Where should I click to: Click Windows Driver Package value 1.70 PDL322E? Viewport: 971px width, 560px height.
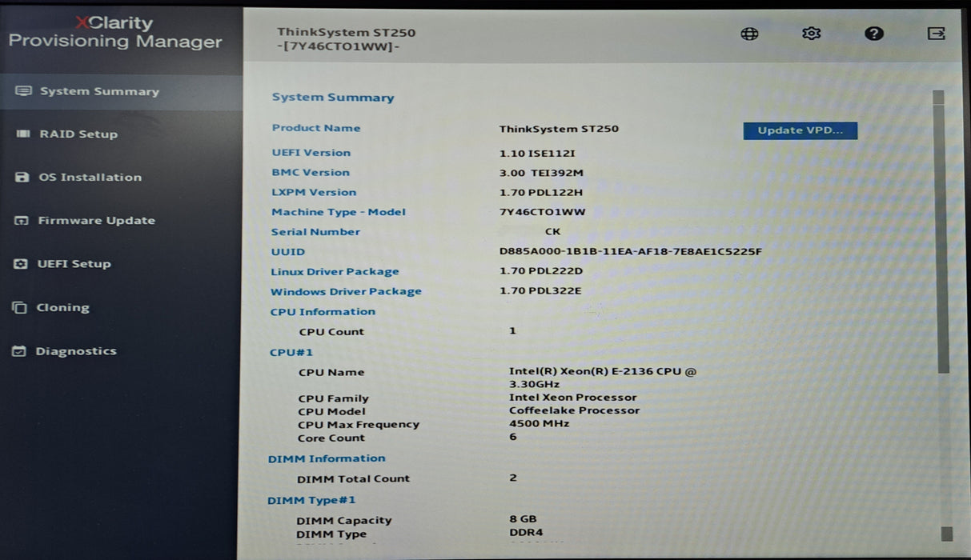point(540,291)
